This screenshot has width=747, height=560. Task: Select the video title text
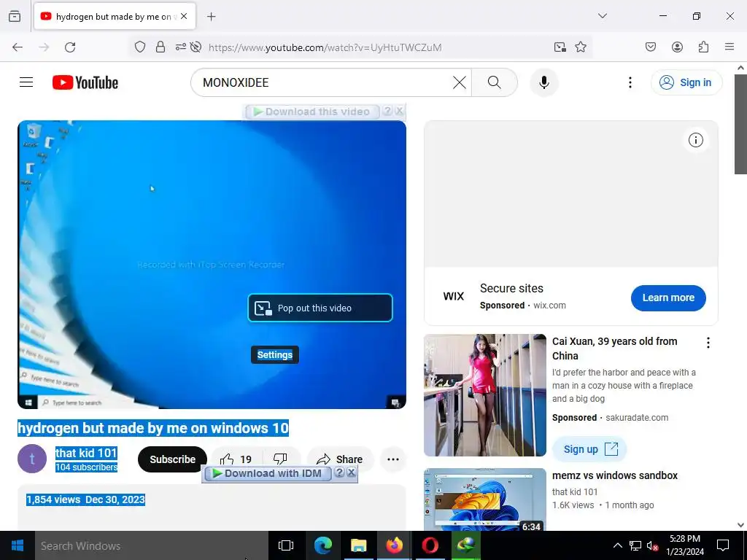(153, 428)
